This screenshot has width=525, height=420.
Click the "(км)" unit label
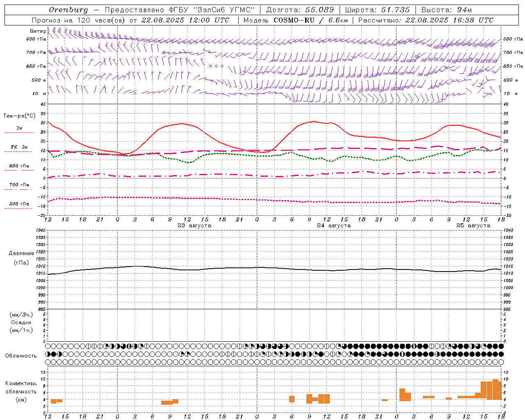pos(21,399)
